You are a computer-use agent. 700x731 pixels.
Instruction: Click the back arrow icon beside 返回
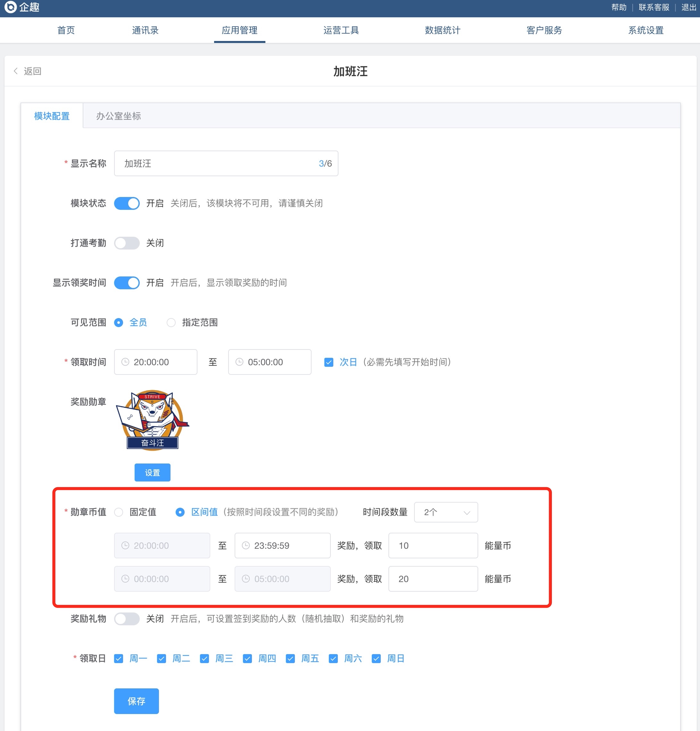(x=16, y=71)
